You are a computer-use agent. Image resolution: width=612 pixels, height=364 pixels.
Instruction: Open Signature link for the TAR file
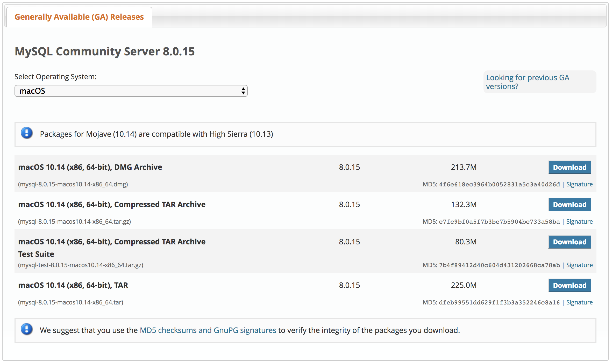[x=579, y=302]
